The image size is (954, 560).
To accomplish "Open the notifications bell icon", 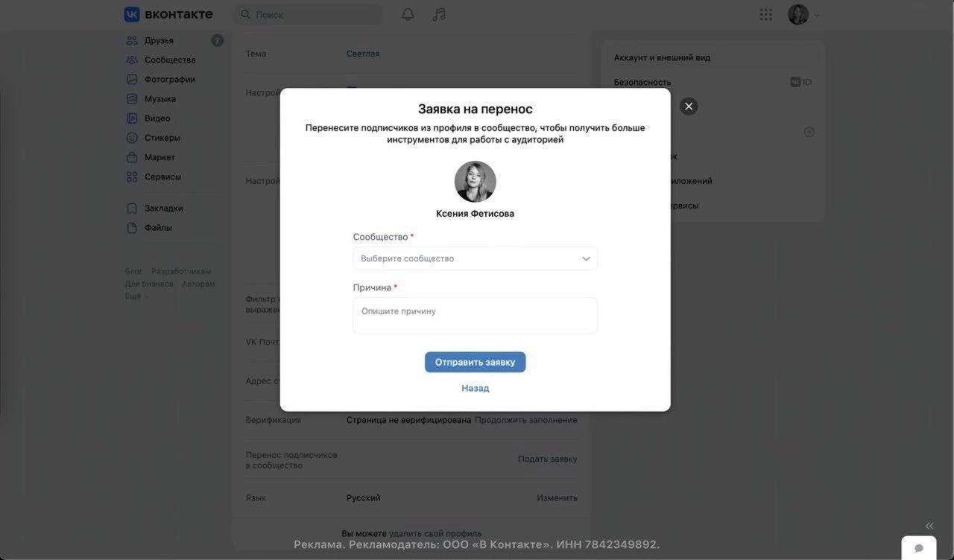I will pyautogui.click(x=408, y=14).
